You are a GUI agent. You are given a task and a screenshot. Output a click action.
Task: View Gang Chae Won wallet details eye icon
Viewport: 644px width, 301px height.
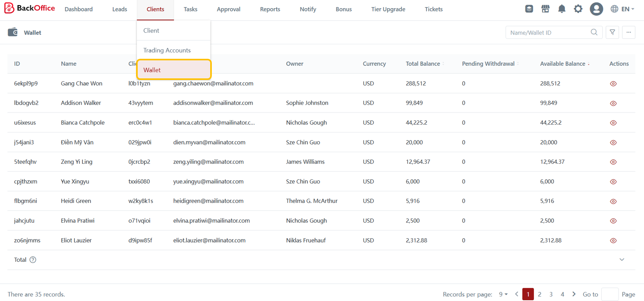[x=613, y=84]
